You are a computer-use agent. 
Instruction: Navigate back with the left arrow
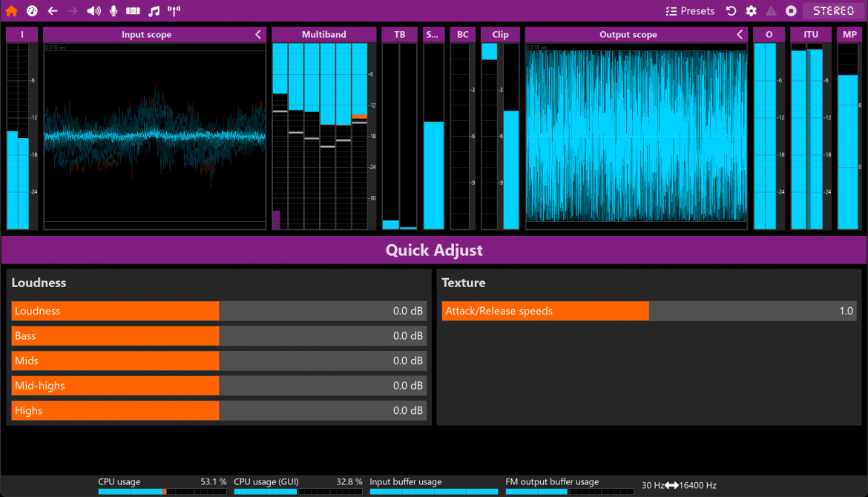pyautogui.click(x=52, y=10)
